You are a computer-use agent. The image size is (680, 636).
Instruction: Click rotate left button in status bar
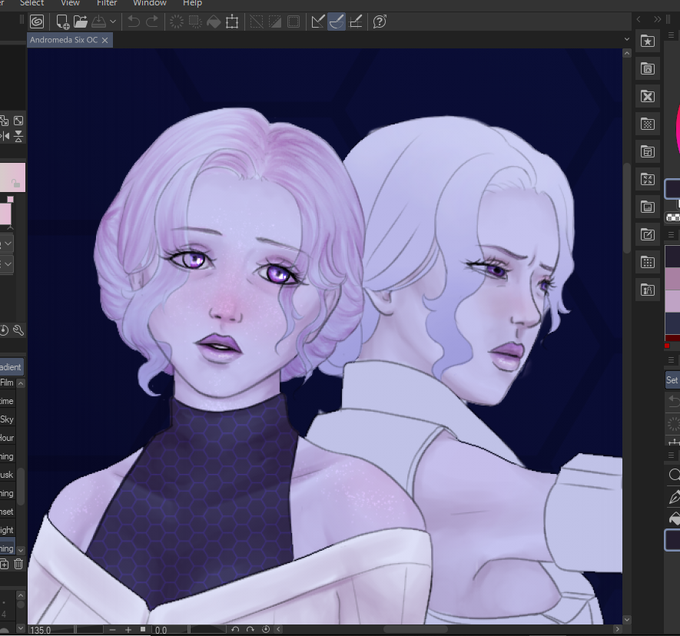pyautogui.click(x=235, y=629)
